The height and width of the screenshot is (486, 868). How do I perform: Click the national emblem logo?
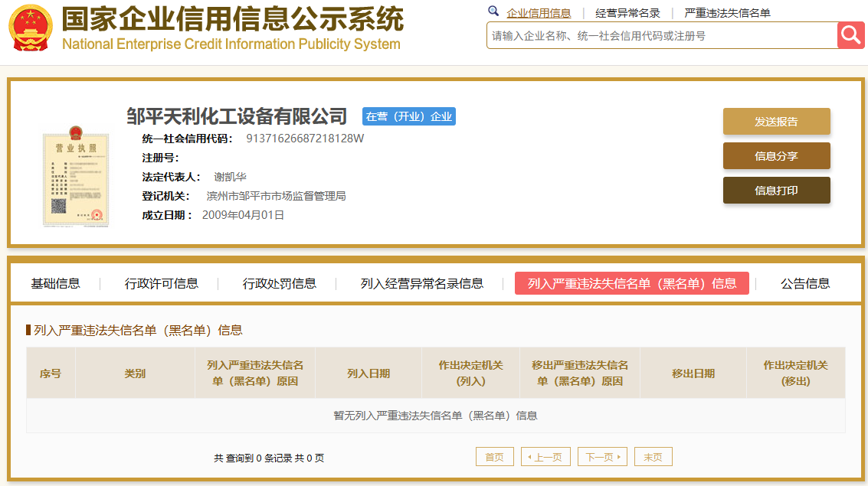click(31, 28)
